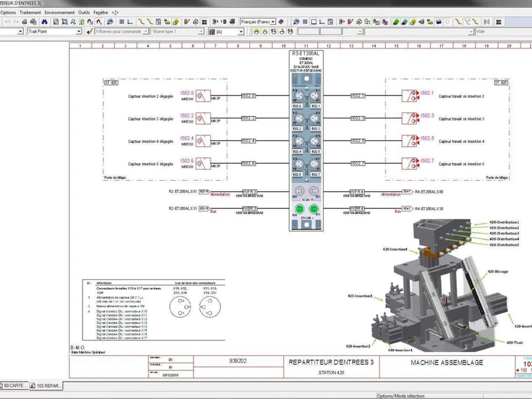The image size is (532, 399).
Task: Expand the Français language dropdown
Action: click(x=271, y=22)
